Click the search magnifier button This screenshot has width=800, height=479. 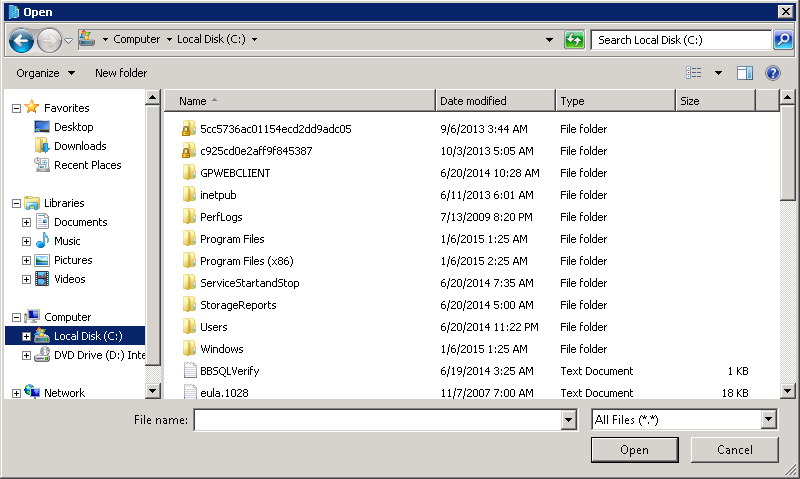[783, 40]
